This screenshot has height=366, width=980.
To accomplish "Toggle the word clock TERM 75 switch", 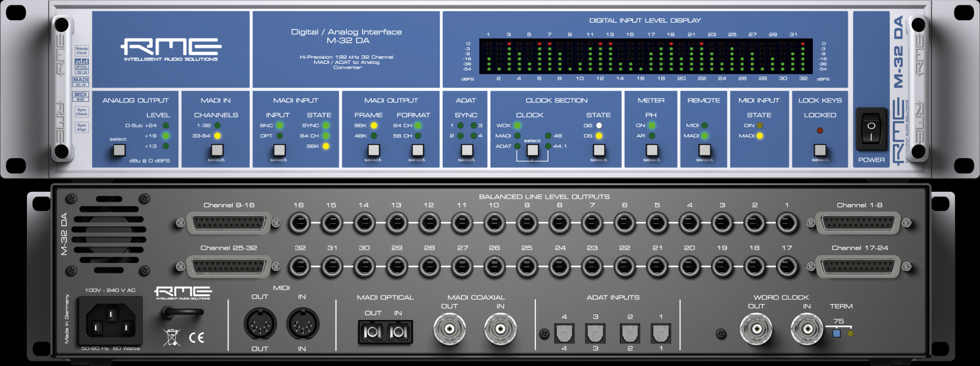I will click(837, 334).
